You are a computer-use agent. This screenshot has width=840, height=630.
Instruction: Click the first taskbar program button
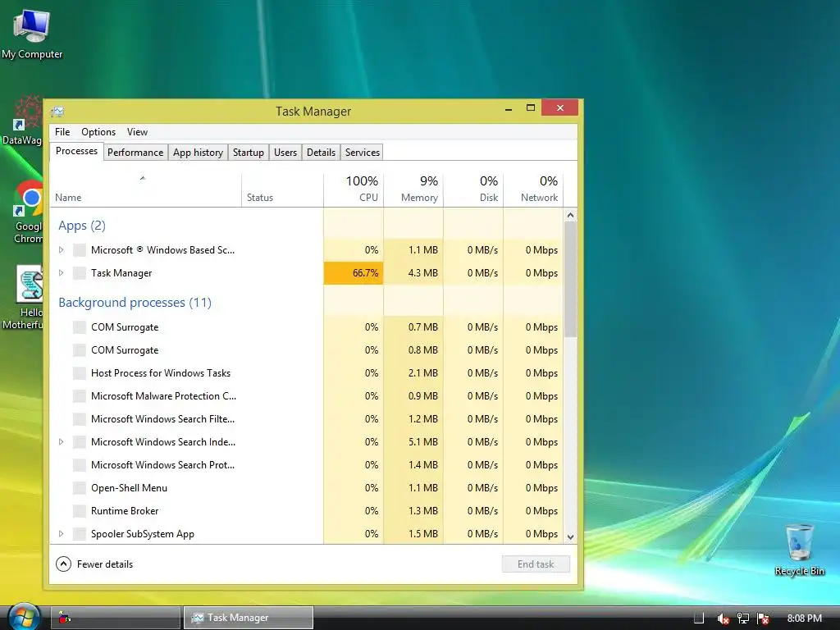[x=116, y=618]
